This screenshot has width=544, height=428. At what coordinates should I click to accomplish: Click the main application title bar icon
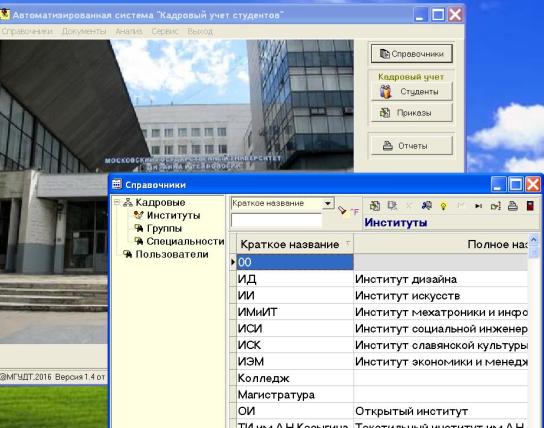tap(5, 15)
